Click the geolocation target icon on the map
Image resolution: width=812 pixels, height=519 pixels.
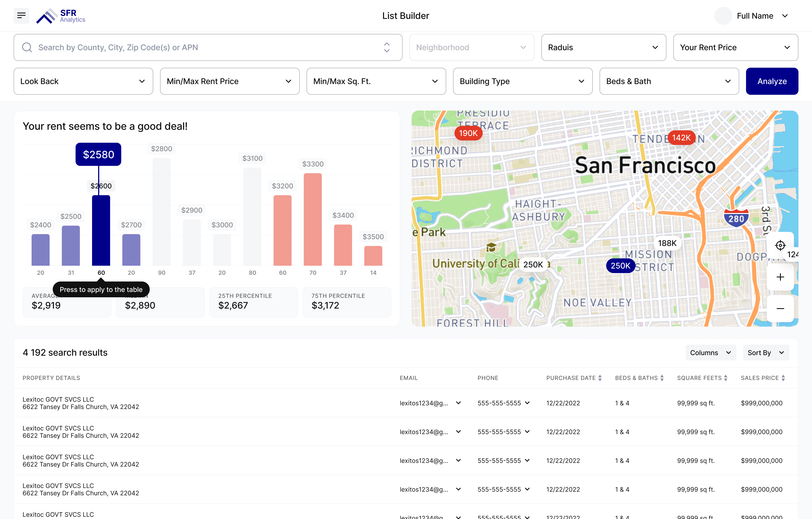780,245
